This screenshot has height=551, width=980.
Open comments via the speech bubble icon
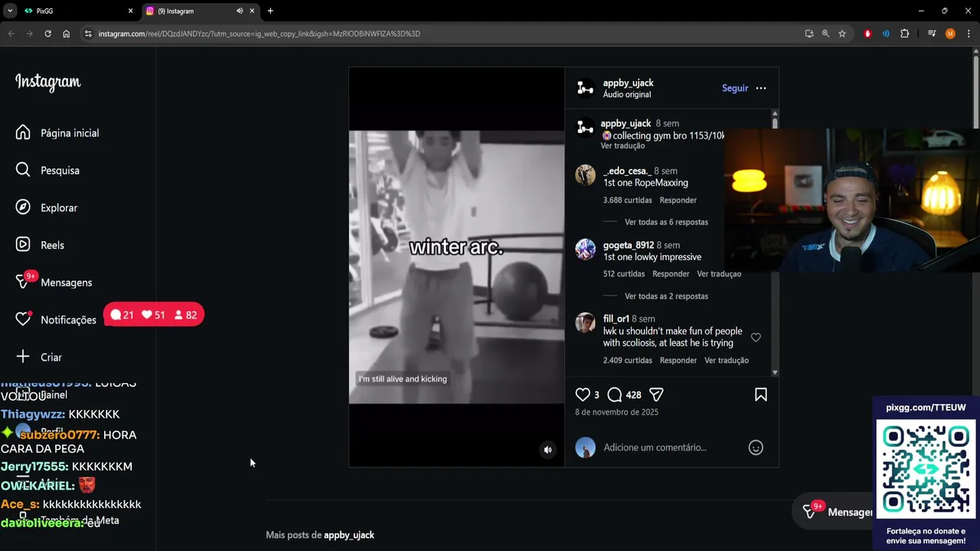614,395
